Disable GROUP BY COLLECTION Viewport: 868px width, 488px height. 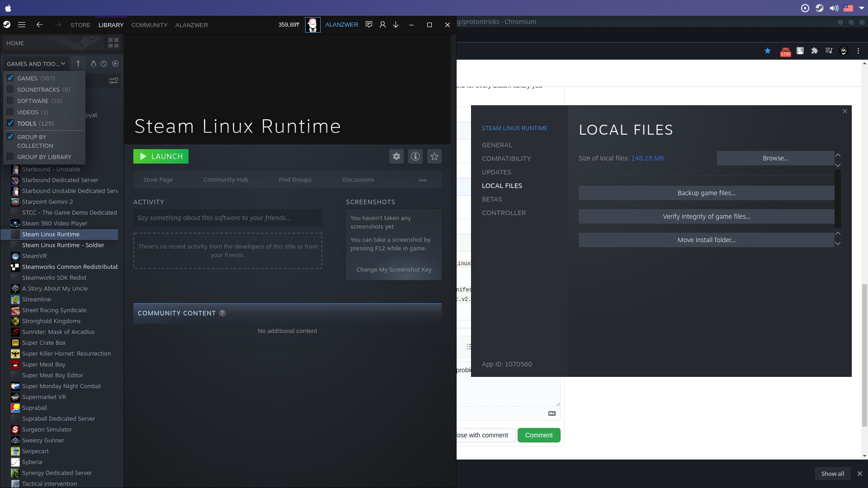click(10, 137)
